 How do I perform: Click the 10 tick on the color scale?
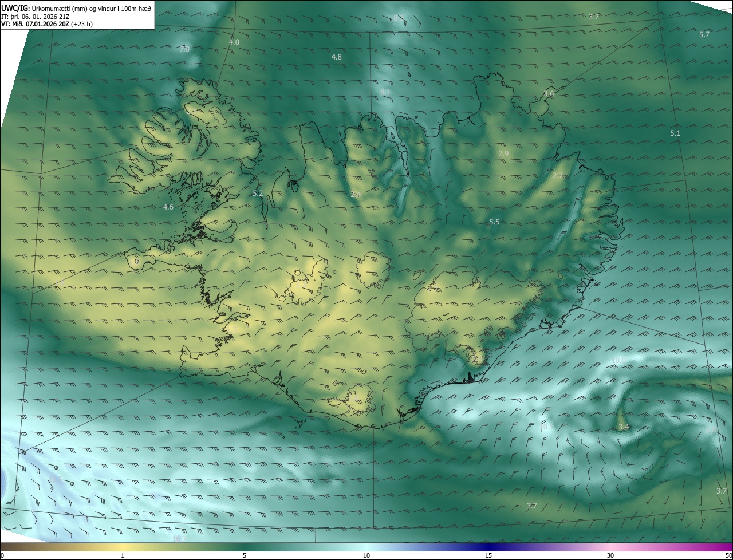(366, 555)
